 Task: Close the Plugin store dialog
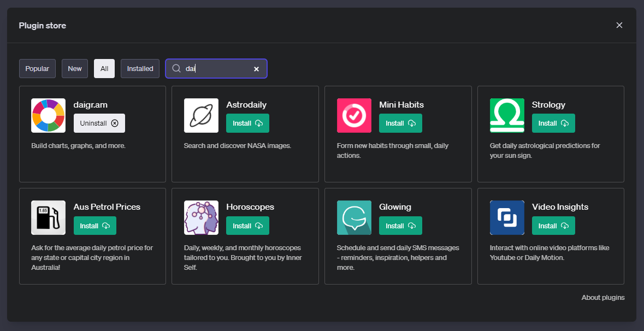(619, 25)
